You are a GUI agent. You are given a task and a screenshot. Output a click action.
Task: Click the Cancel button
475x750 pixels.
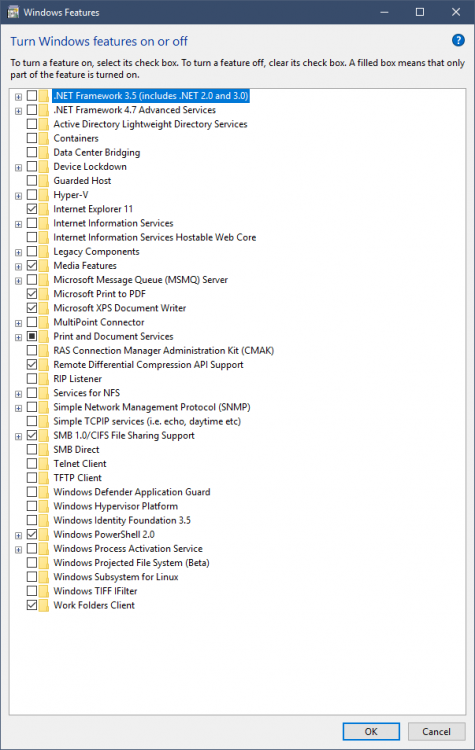(x=436, y=731)
